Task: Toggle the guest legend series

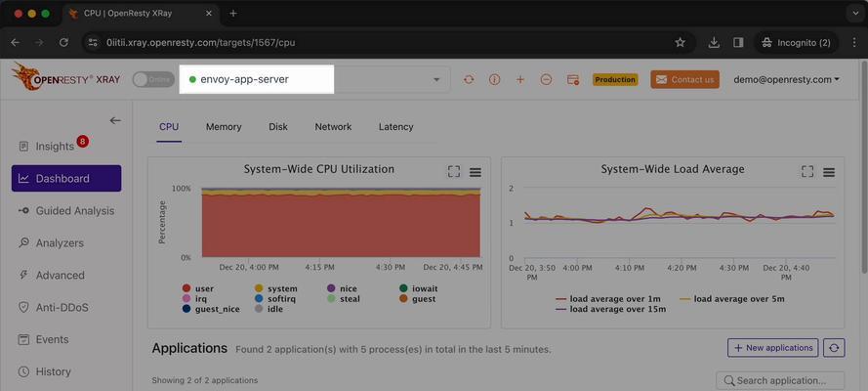Action: pyautogui.click(x=417, y=298)
